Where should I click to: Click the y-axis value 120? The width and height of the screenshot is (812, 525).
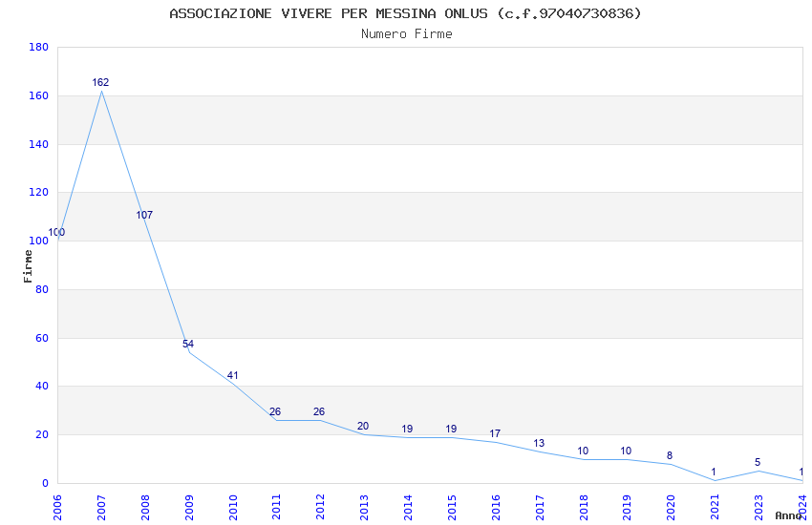click(x=39, y=193)
